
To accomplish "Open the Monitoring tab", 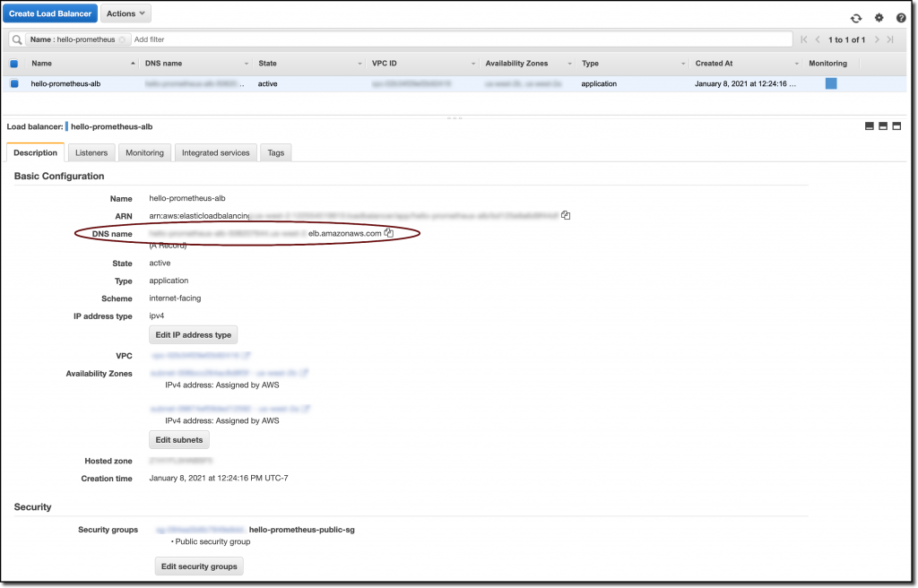I will [x=144, y=152].
